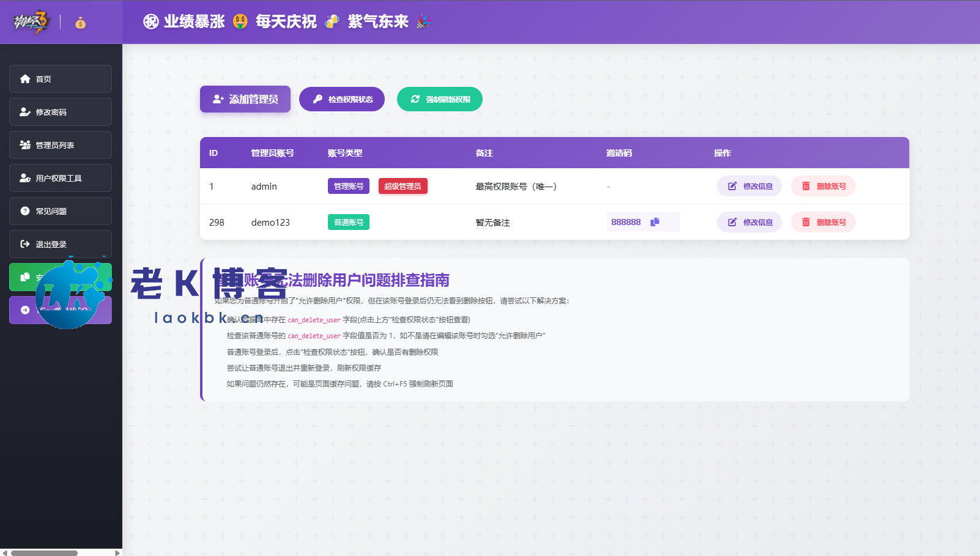The height and width of the screenshot is (556, 980).
Task: Open 常见问题 help page
Action: click(x=60, y=211)
